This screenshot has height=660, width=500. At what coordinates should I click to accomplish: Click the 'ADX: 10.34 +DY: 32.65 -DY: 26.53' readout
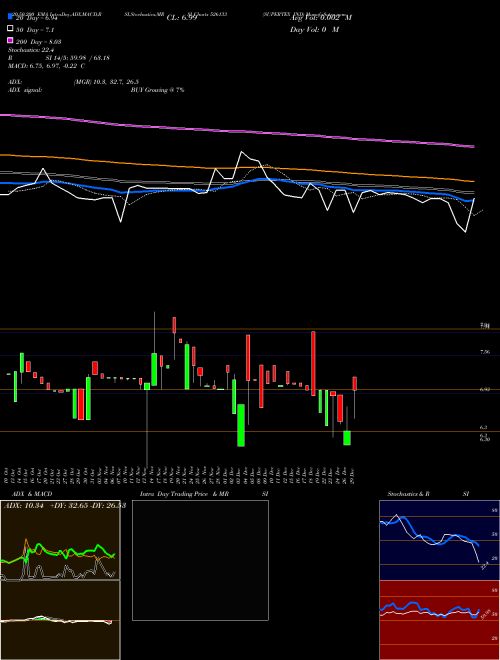(x=65, y=505)
